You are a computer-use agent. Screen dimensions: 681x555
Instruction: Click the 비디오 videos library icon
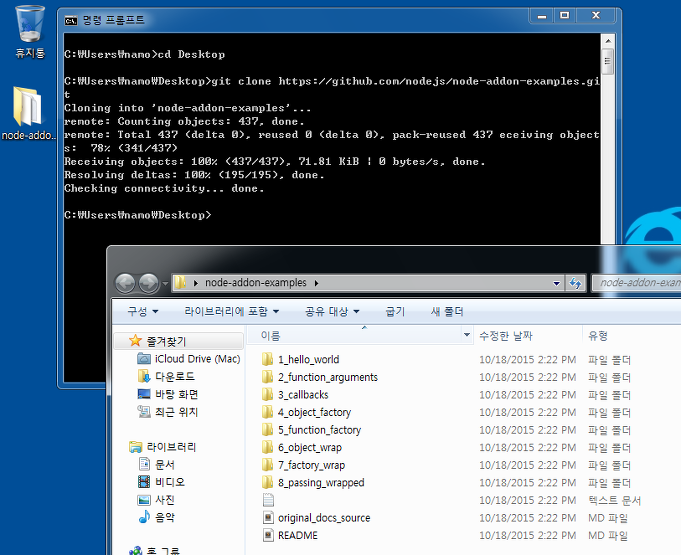point(144,482)
